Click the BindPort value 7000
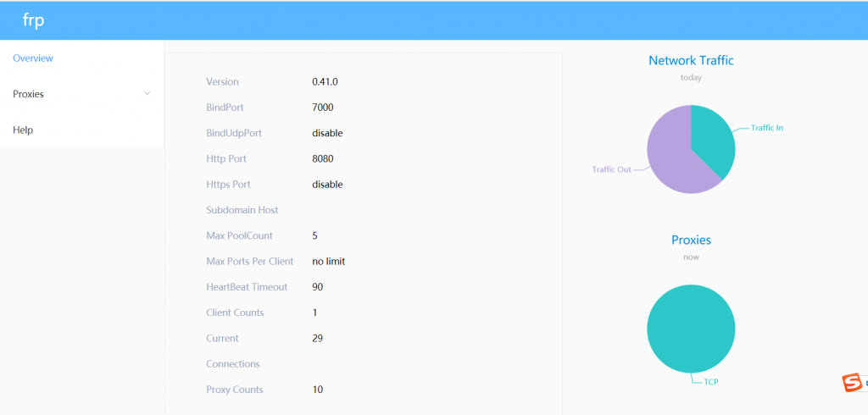 322,108
